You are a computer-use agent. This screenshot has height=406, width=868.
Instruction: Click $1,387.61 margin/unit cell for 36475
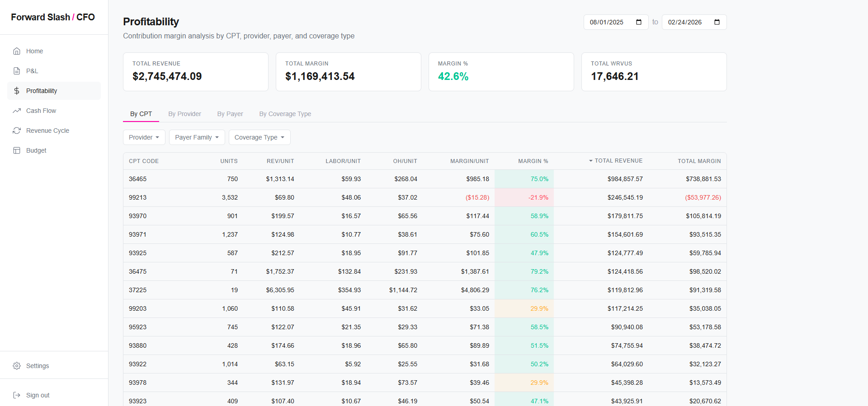click(x=475, y=271)
